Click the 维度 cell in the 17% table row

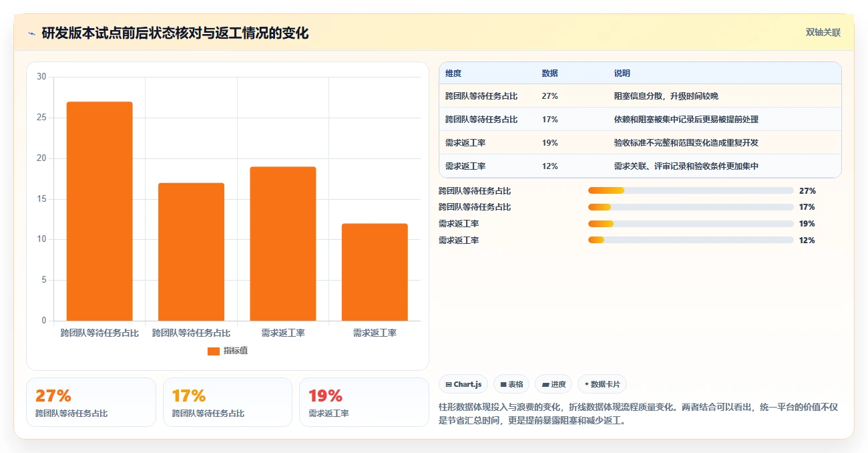point(481,120)
